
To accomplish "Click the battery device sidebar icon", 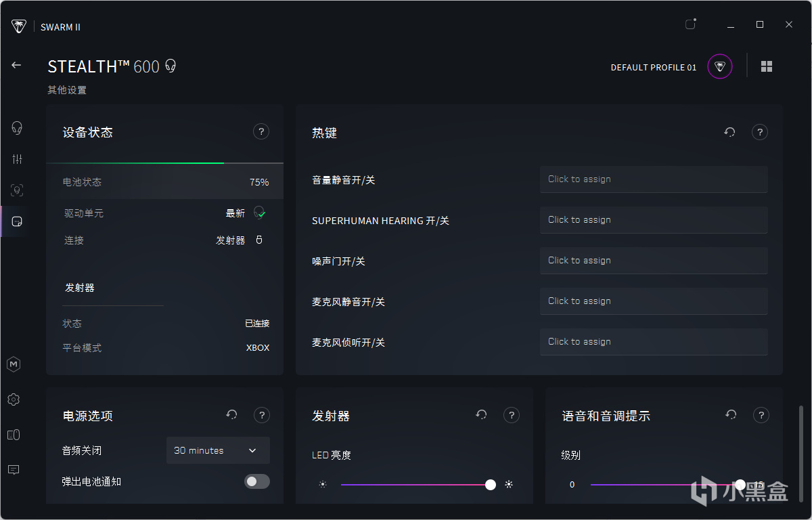I will tap(14, 435).
